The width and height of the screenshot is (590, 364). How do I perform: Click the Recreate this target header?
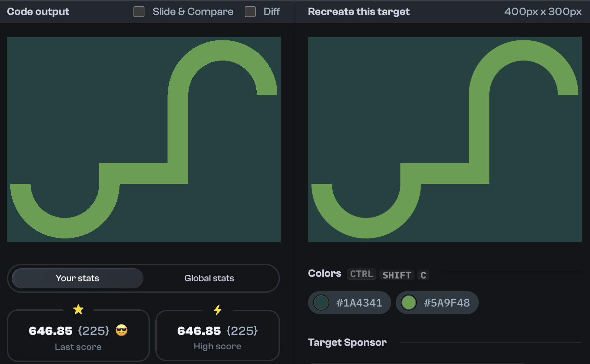pos(359,11)
